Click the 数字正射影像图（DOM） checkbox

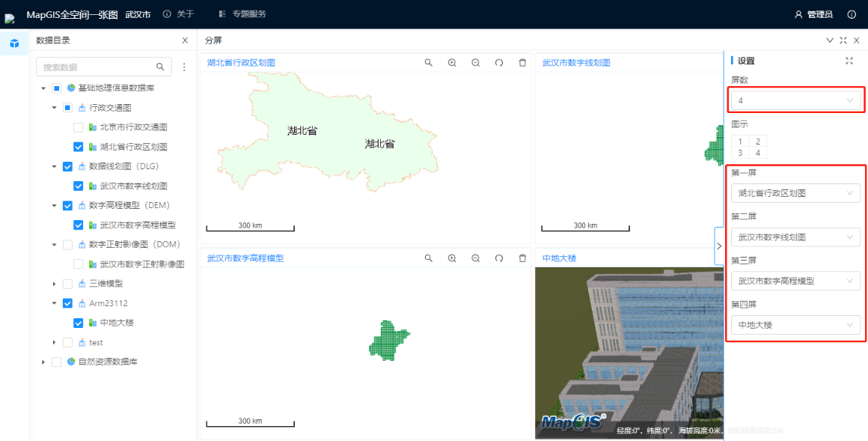pos(67,244)
